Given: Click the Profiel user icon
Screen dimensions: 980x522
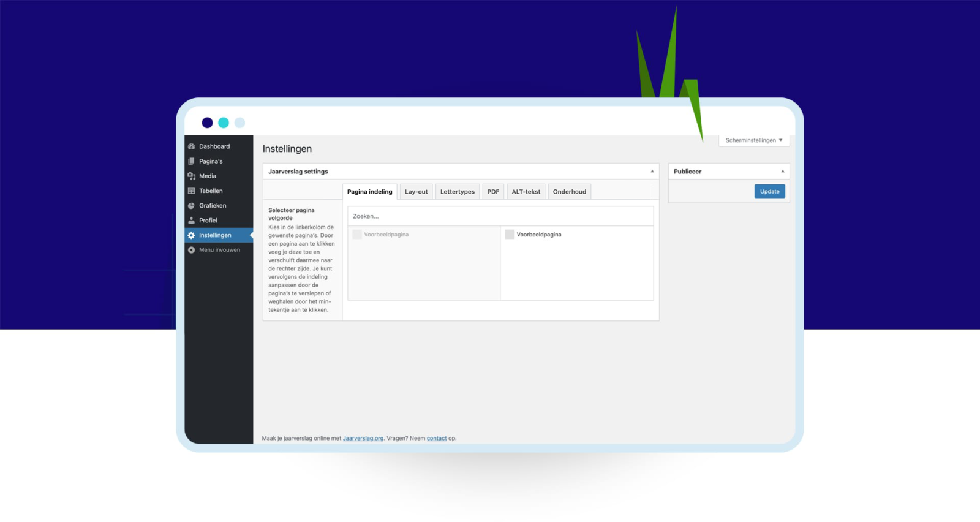Looking at the screenshot, I should pyautogui.click(x=192, y=221).
